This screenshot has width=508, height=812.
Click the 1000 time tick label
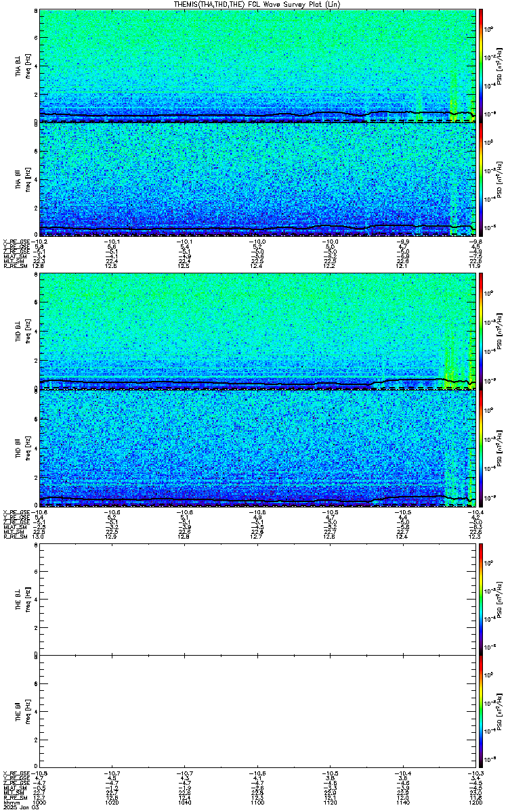pyautogui.click(x=40, y=803)
